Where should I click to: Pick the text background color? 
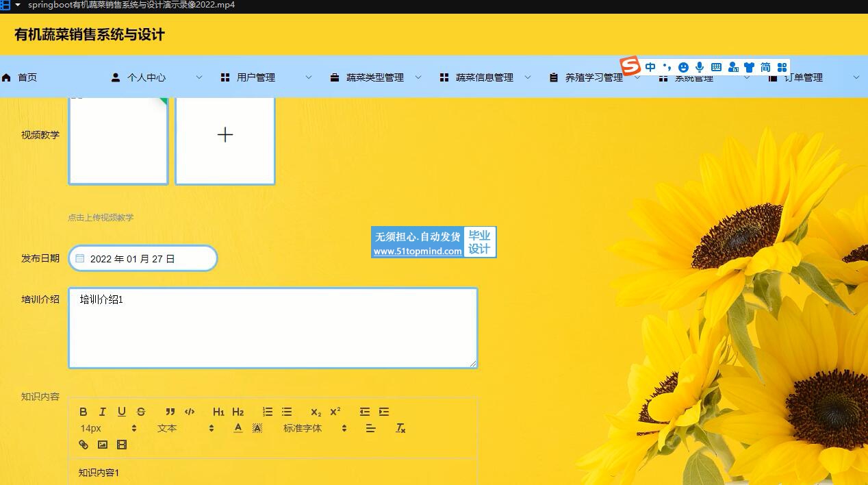pyautogui.click(x=257, y=428)
